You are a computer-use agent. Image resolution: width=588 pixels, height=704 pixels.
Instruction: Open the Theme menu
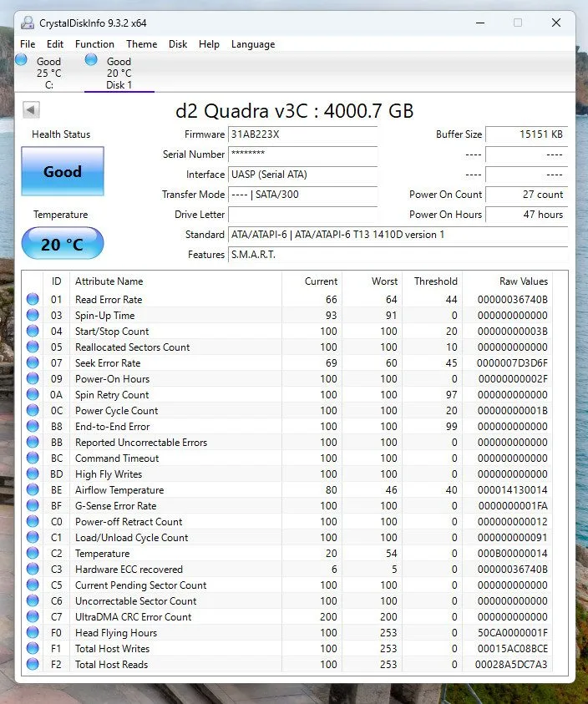[x=141, y=44]
